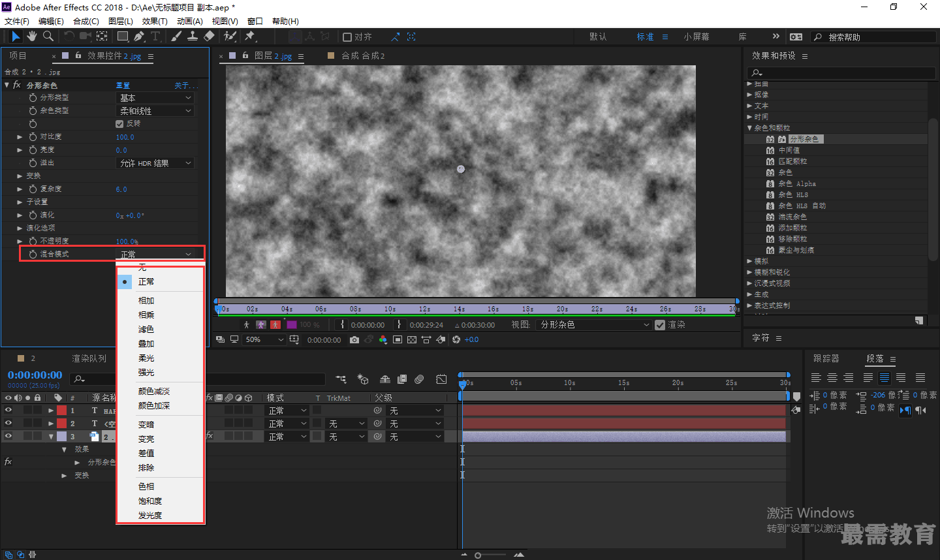Viewport: 940px width, 560px height.
Task: Enable frame blending icon in timeline
Action: pos(402,379)
